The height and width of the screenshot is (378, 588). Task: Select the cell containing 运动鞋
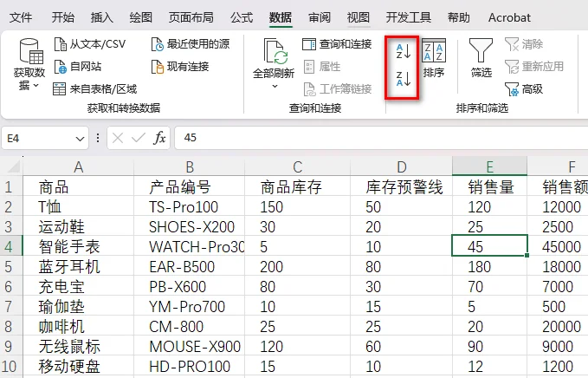pyautogui.click(x=79, y=226)
